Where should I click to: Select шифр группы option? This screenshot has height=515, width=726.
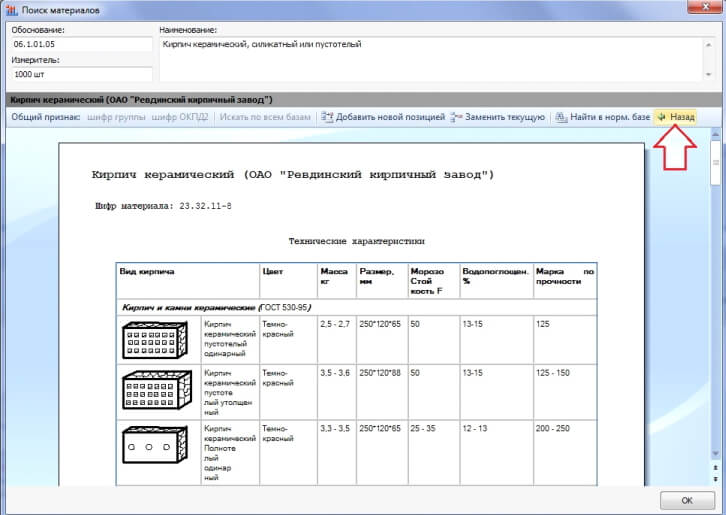(x=116, y=117)
